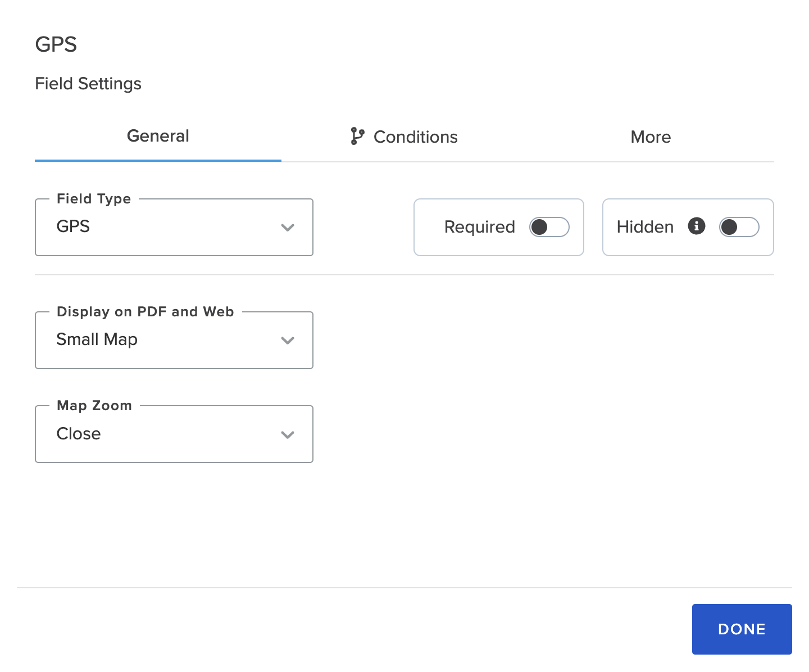
Task: Click the Display on PDF and Web chevron
Action: [x=288, y=340]
